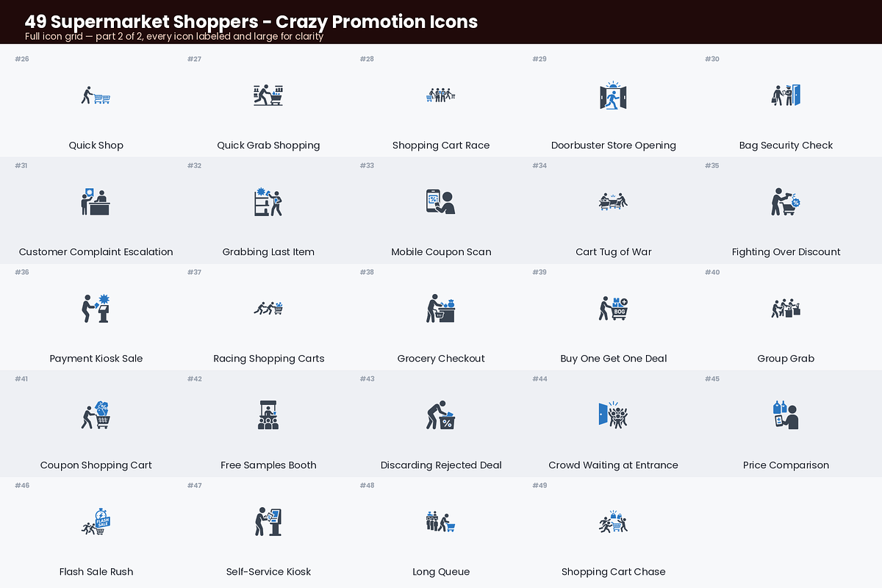Click the "Fighting Over Discount" label
The width and height of the screenshot is (882, 588).
786,252
